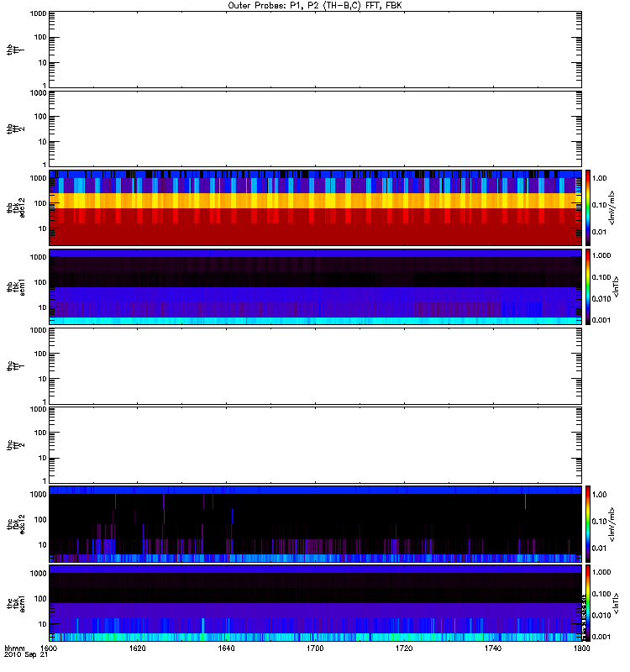Click the 1.000 value on thc scm1 colorbar
This screenshot has width=630, height=672.
click(x=601, y=572)
